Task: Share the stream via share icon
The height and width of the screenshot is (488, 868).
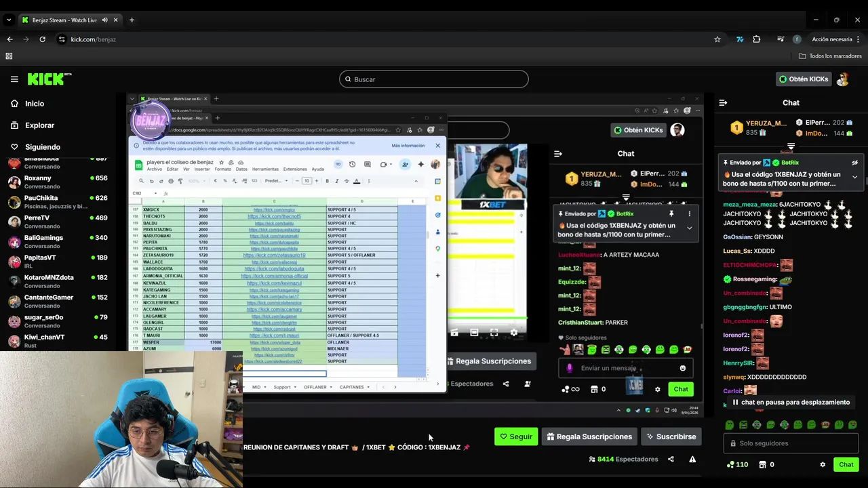Action: point(671,459)
